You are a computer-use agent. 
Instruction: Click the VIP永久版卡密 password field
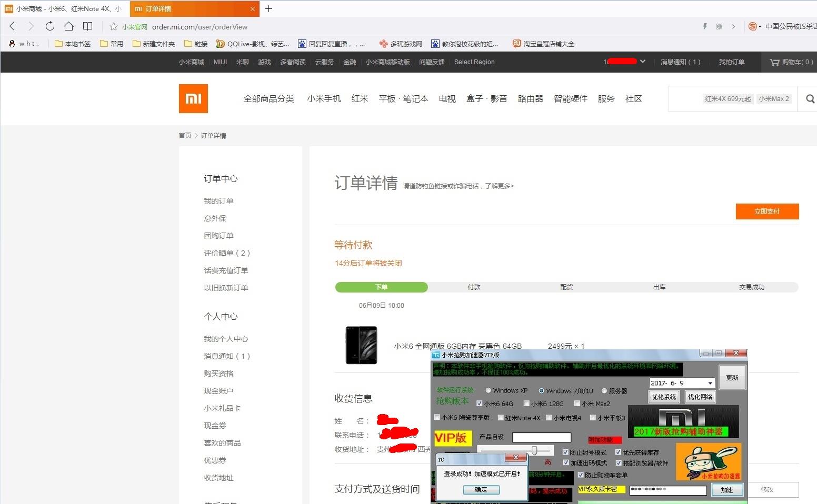coord(667,490)
